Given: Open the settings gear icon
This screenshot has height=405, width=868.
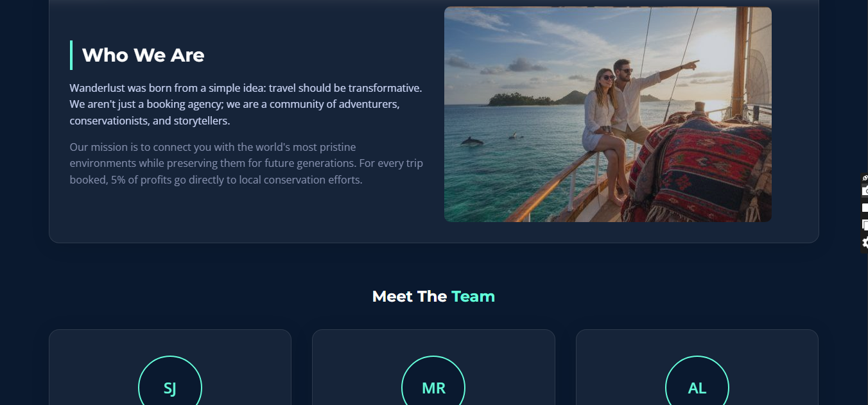Looking at the screenshot, I should pos(865,242).
